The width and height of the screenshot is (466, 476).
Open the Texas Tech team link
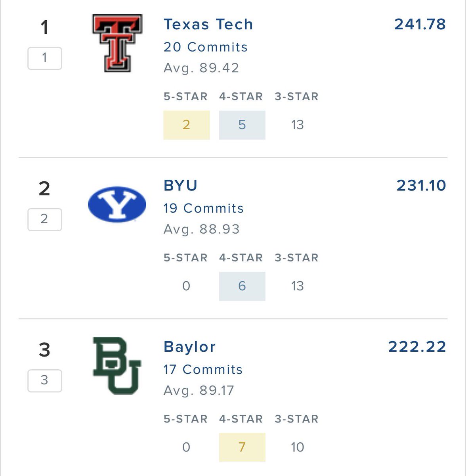point(208,25)
